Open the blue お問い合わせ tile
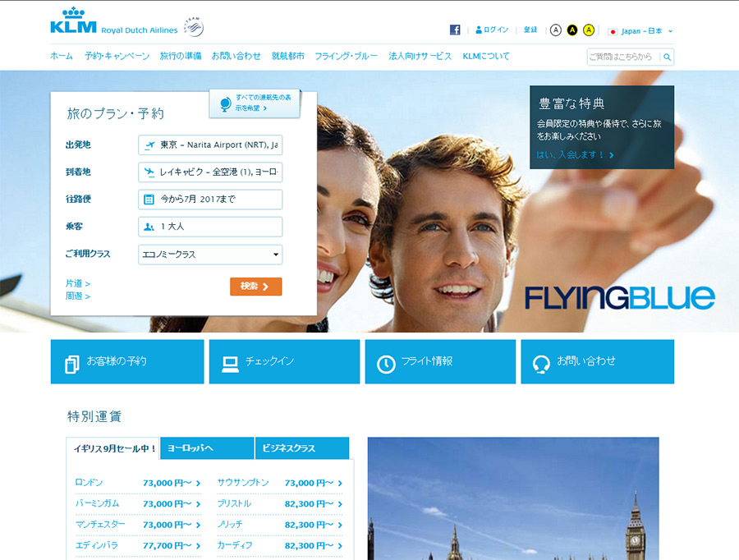The height and width of the screenshot is (560, 739). (x=598, y=361)
